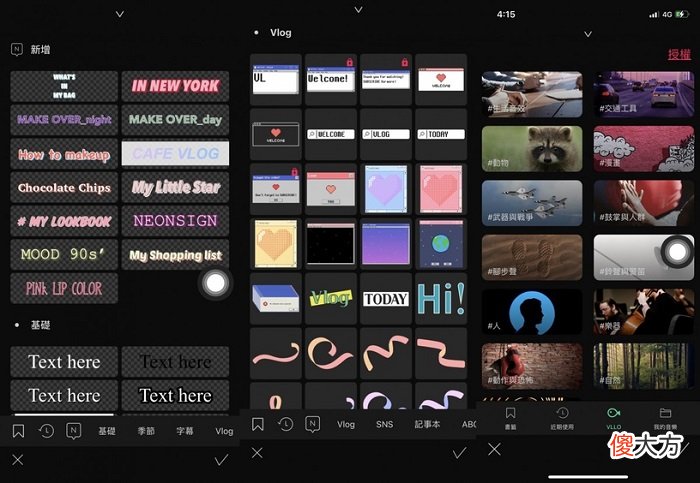
Task: Switch to Vlog tab in left text panel
Action: (224, 431)
